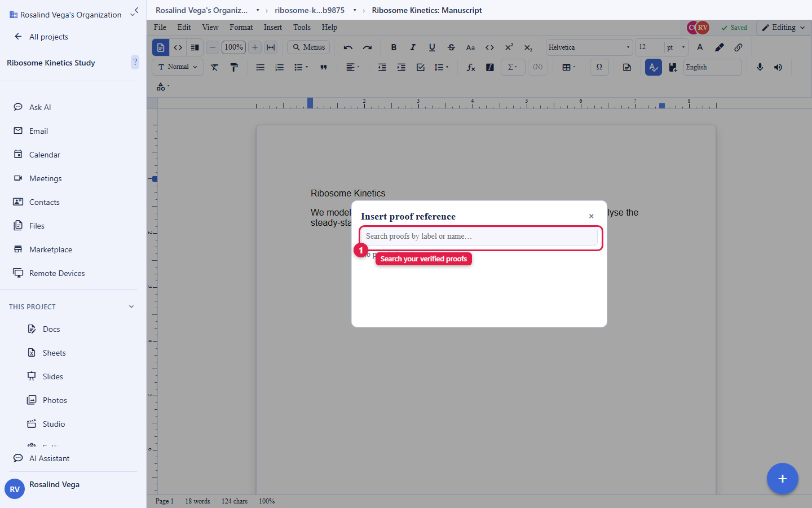Apply subscript formatting
Image resolution: width=812 pixels, height=508 pixels.
point(528,47)
